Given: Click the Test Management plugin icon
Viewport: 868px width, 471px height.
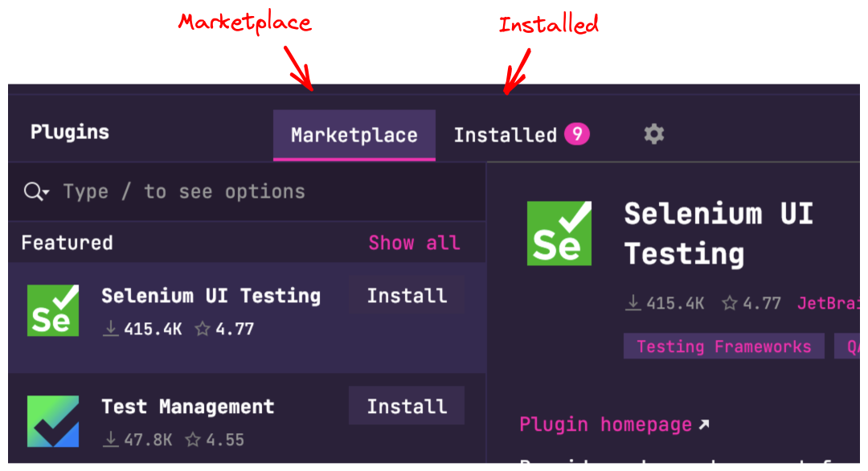Looking at the screenshot, I should (x=52, y=420).
